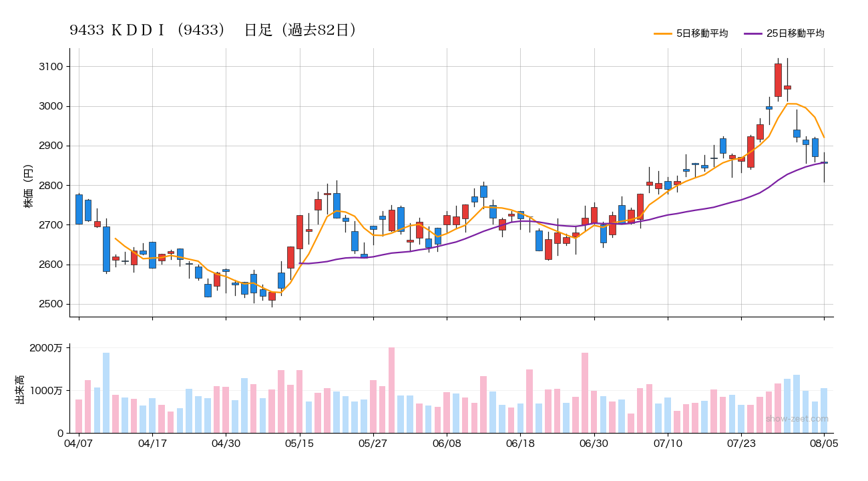Click the 出来高 volume axis title

(x=20, y=389)
